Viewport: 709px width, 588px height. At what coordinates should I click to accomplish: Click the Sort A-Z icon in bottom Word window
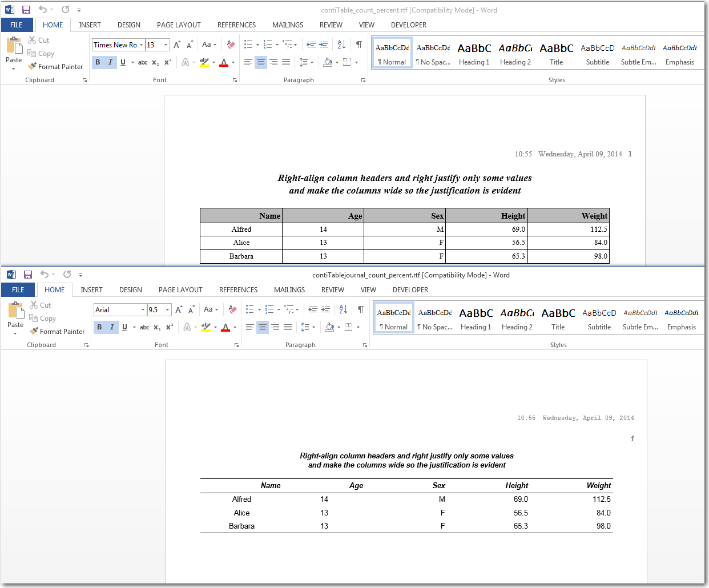tap(343, 309)
